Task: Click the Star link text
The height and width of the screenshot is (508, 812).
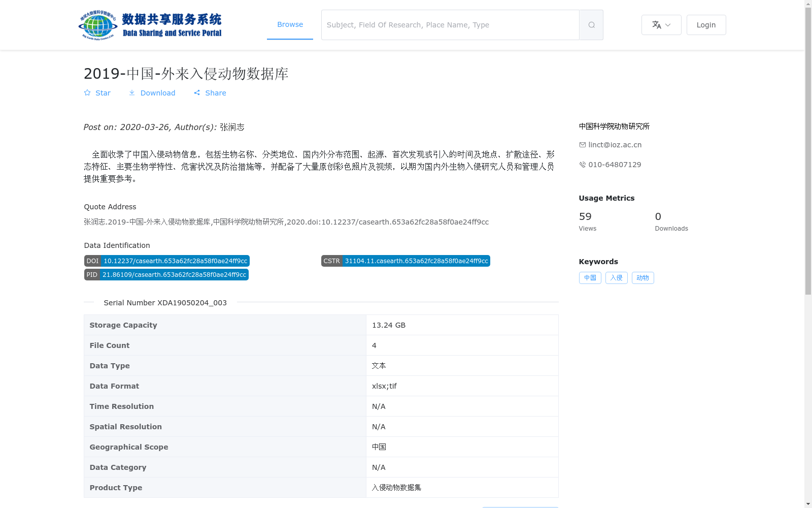Action: point(103,93)
